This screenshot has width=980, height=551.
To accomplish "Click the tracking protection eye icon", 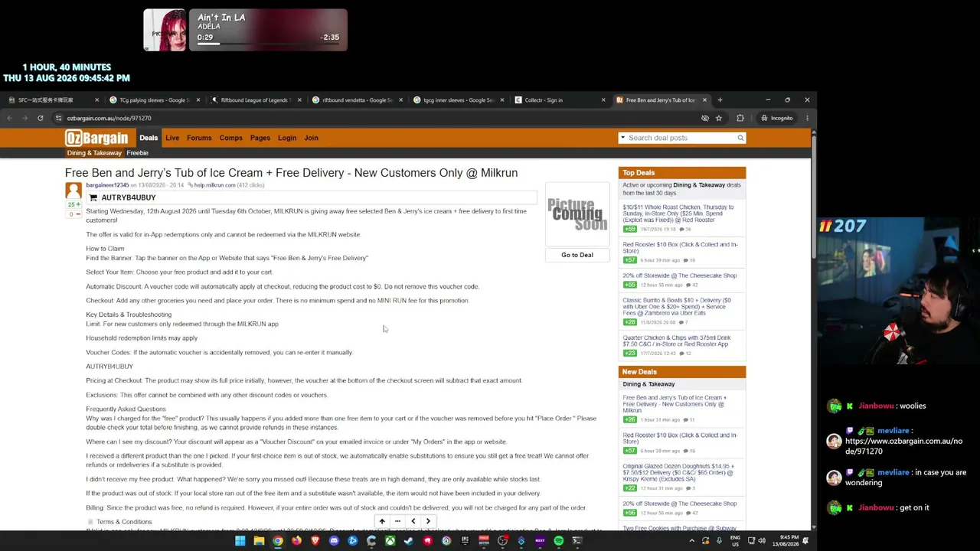I will (x=705, y=118).
